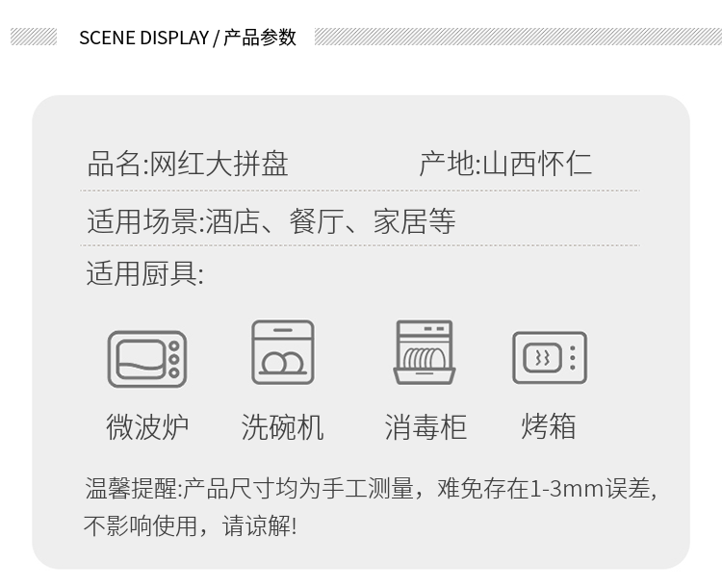Image resolution: width=722 pixels, height=588 pixels.
Task: Click the 洗碗机 label
Action: click(283, 426)
